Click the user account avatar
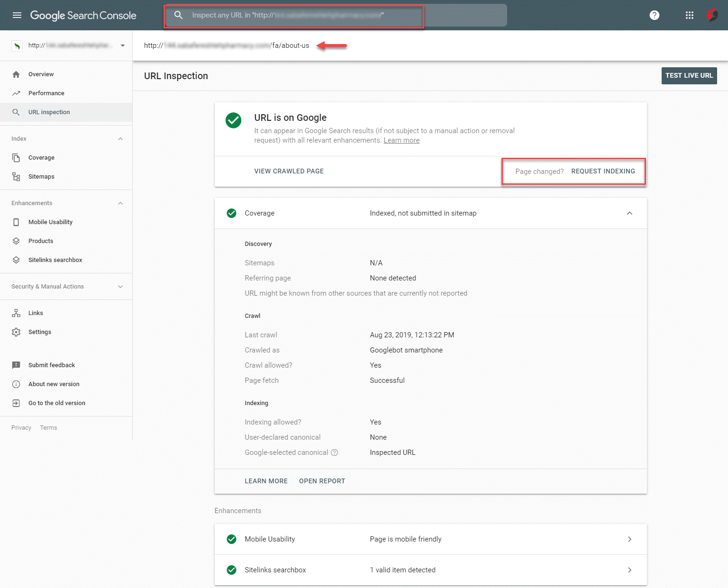The image size is (728, 588). coord(712,15)
